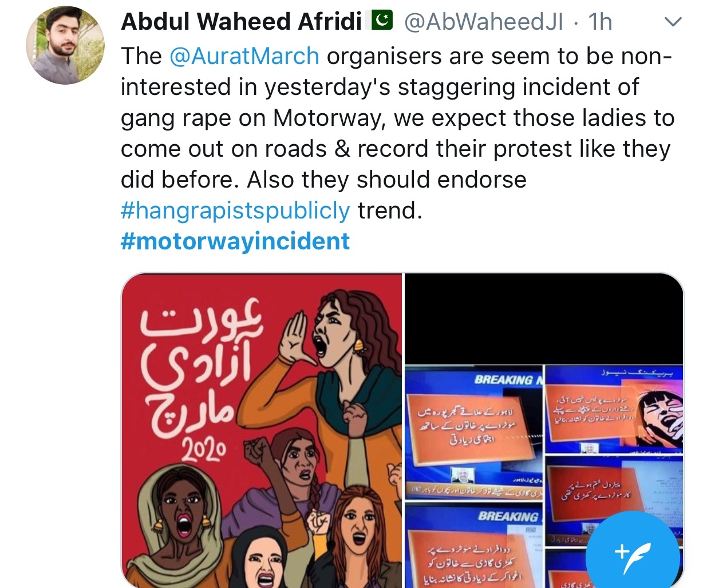Open the #motorwayincident hashtag
The height and width of the screenshot is (588, 711).
pyautogui.click(x=235, y=241)
